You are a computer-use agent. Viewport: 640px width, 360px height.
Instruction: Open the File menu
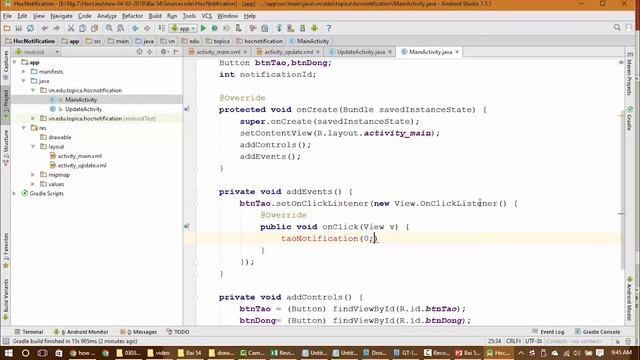click(x=7, y=16)
